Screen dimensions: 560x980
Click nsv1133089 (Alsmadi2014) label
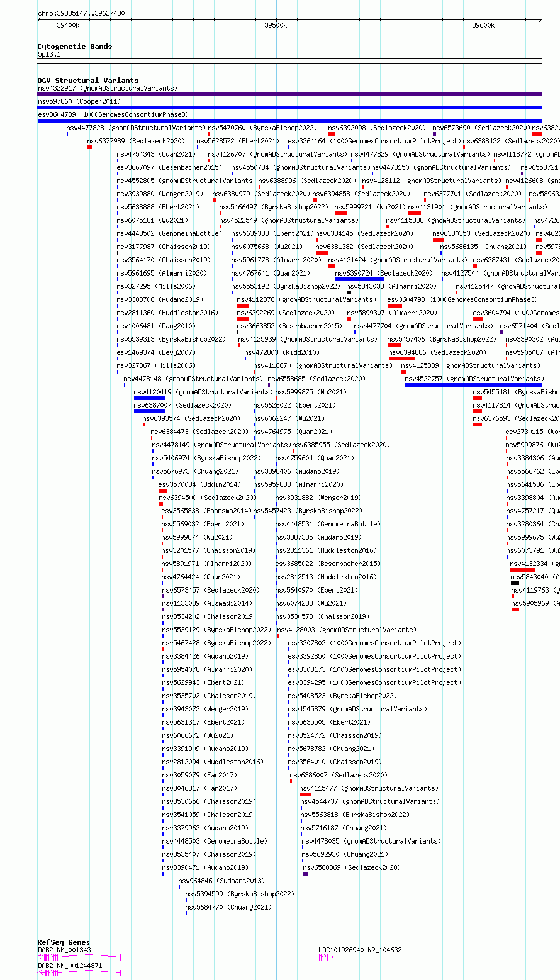[207, 603]
